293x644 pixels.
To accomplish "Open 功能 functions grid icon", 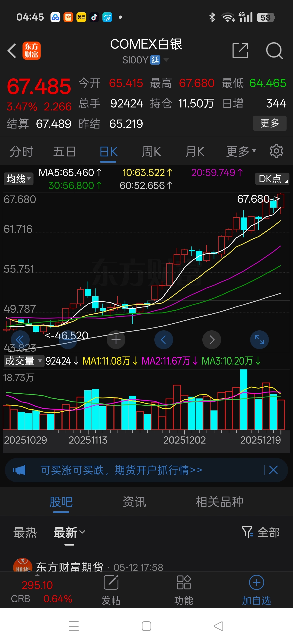I will [184, 583].
